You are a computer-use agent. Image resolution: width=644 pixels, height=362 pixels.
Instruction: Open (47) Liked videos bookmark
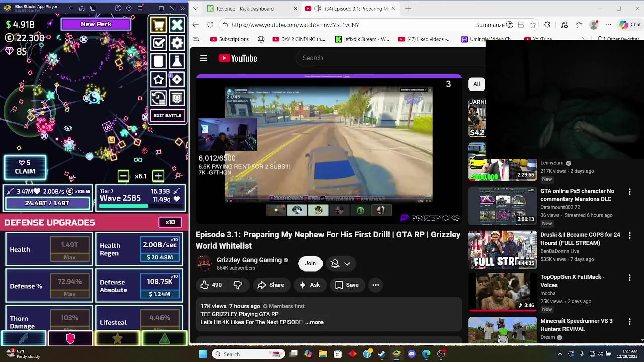(425, 39)
